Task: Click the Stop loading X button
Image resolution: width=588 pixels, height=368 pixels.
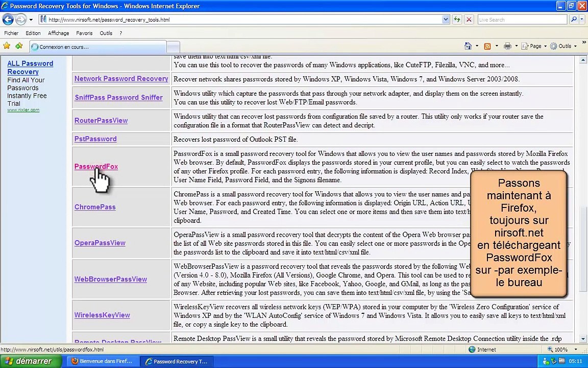Action: coord(469,19)
